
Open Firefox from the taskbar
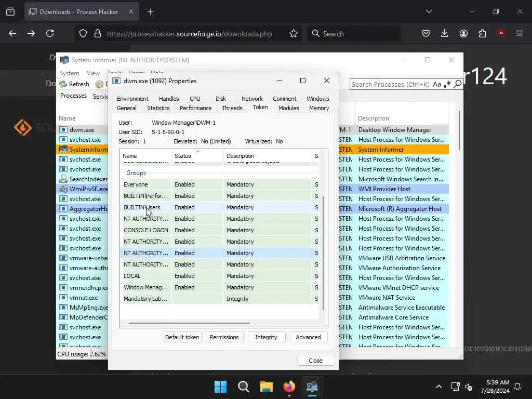pos(289,387)
